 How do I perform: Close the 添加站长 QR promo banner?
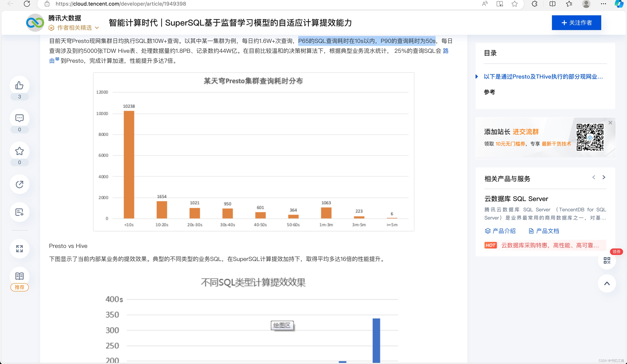click(610, 123)
